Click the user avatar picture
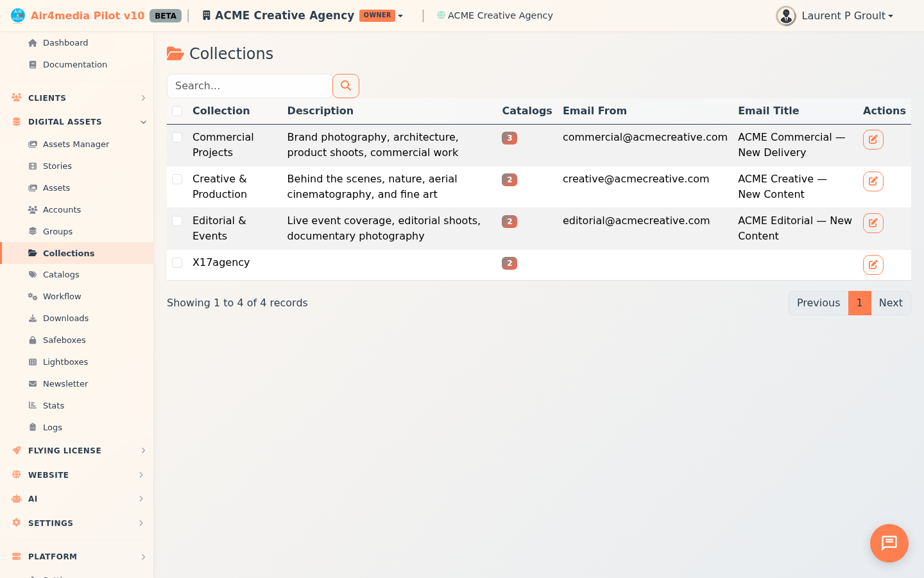Viewport: 924px width, 578px height. pyautogui.click(x=785, y=15)
